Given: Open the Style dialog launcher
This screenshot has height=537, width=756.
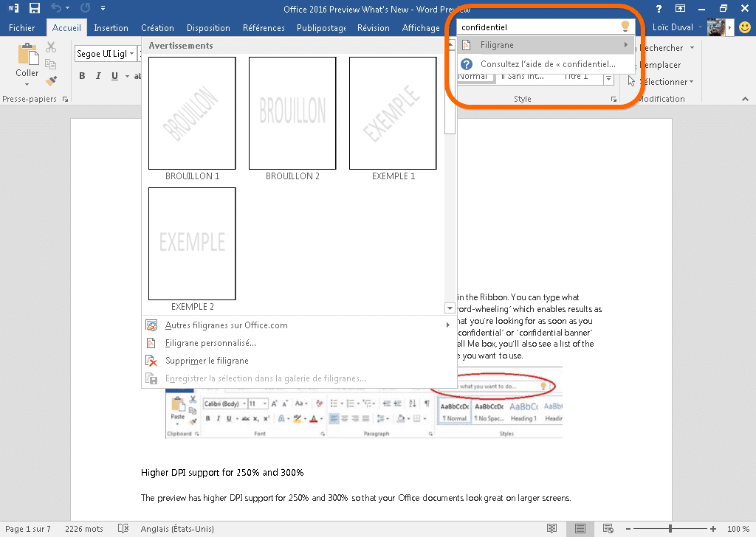Looking at the screenshot, I should (x=614, y=100).
